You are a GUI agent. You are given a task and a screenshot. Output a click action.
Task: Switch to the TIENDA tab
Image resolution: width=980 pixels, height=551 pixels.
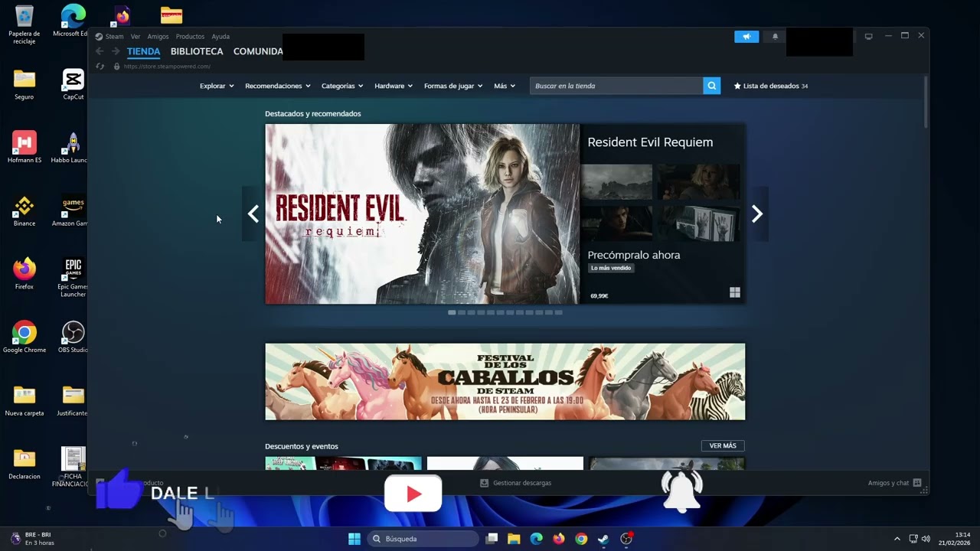(143, 51)
